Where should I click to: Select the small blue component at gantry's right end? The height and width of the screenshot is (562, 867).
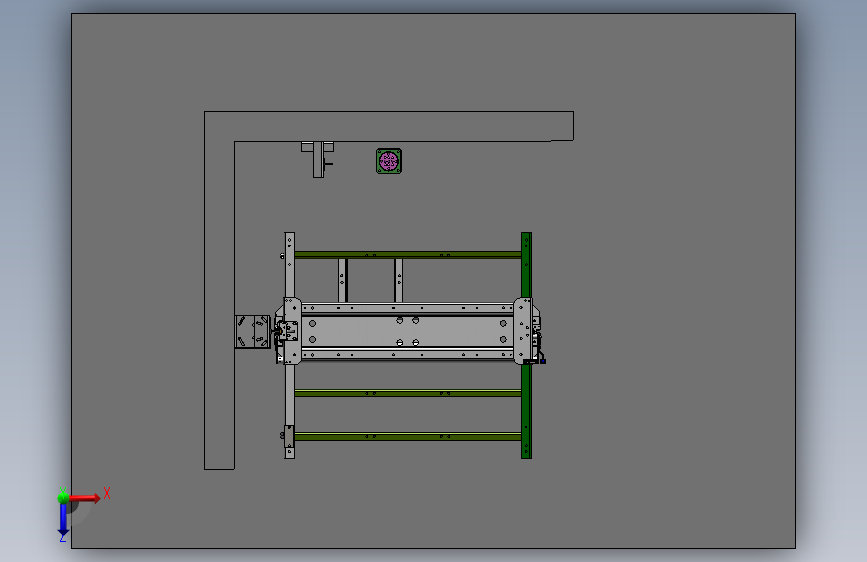click(543, 361)
